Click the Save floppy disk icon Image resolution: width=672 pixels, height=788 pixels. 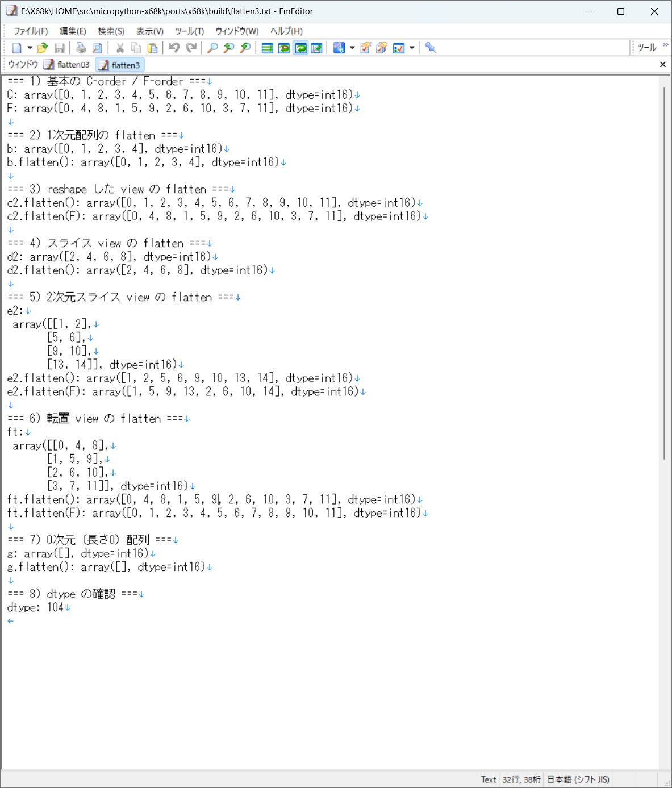coord(59,48)
